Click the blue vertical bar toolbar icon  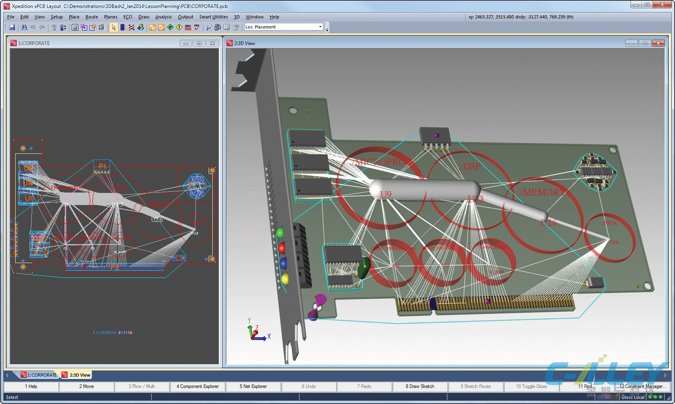[122, 27]
